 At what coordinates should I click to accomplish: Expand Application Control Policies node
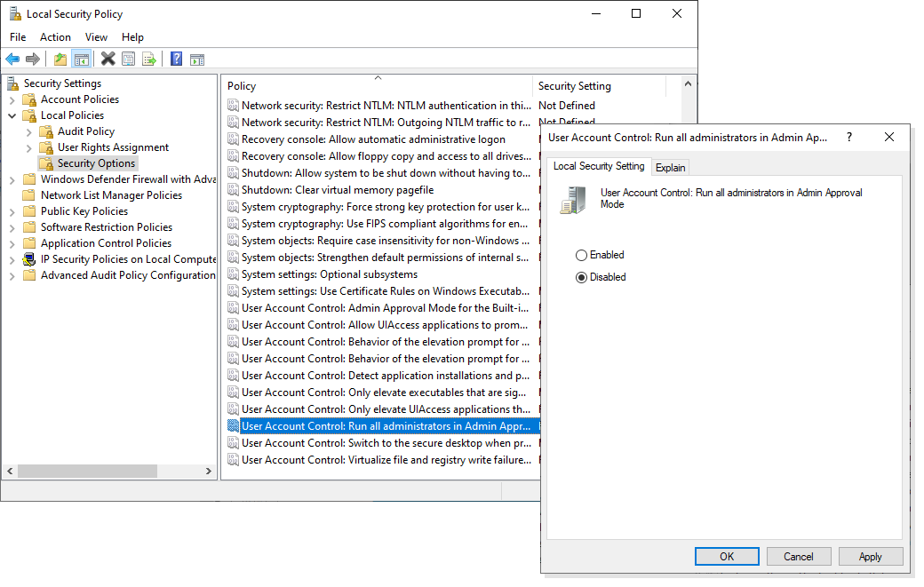(12, 243)
